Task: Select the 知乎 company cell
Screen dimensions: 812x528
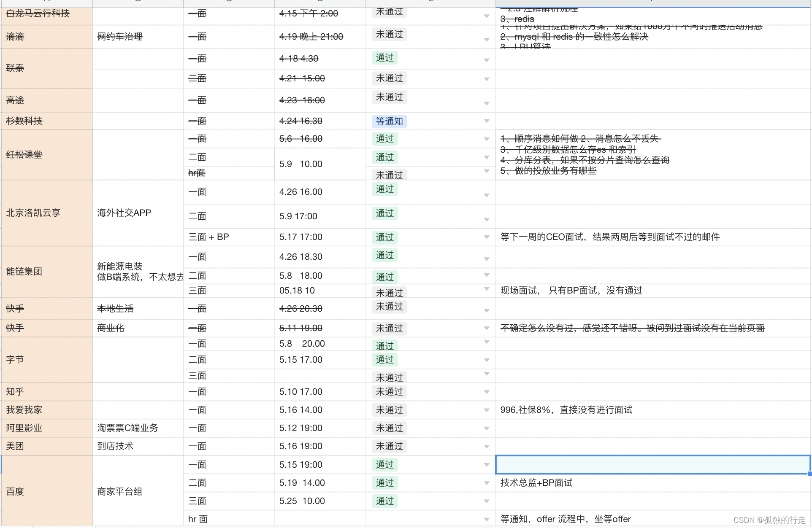Action: coord(47,392)
